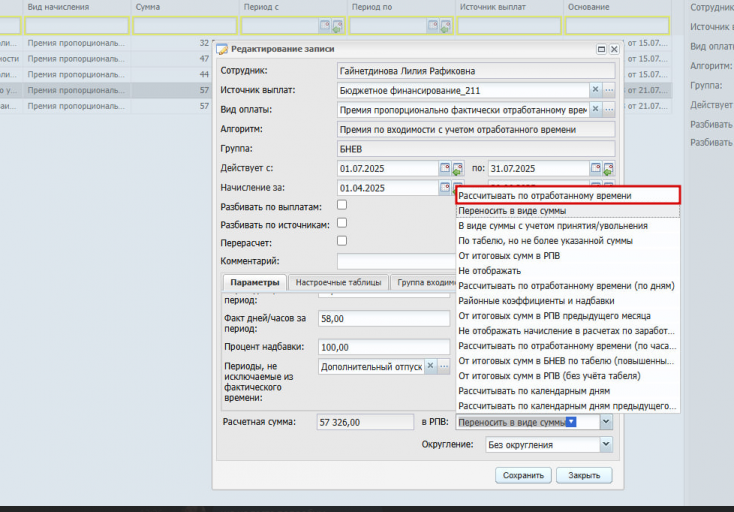Select Рассчитывать по отработанному времени (по дням)
The width and height of the screenshot is (734, 512).
(x=568, y=286)
